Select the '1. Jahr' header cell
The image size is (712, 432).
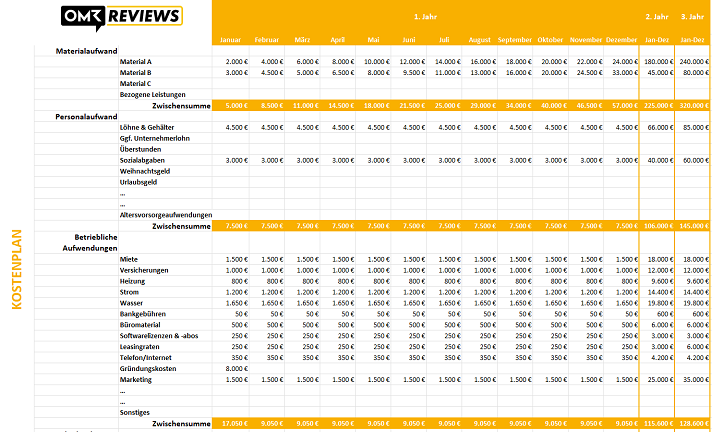(x=425, y=17)
